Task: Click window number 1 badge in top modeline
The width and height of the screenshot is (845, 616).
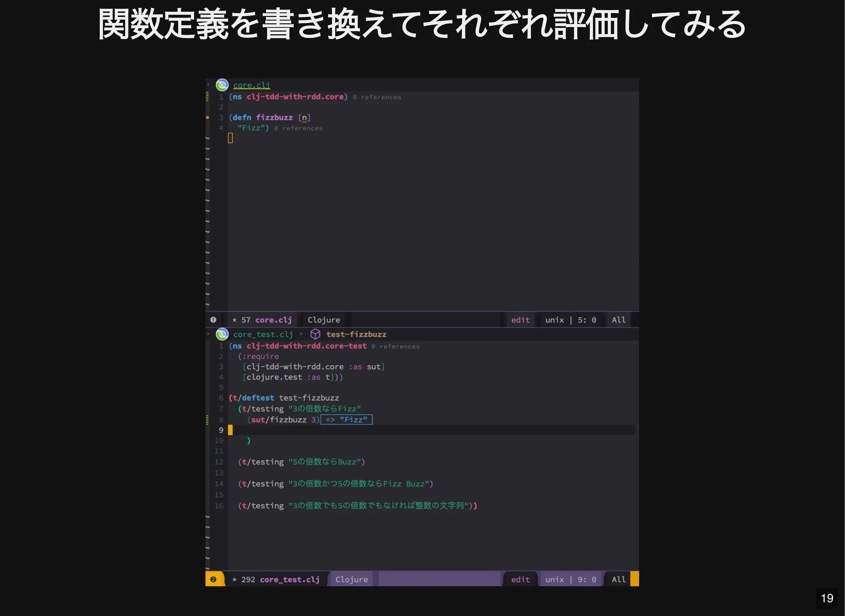Action: click(x=213, y=320)
